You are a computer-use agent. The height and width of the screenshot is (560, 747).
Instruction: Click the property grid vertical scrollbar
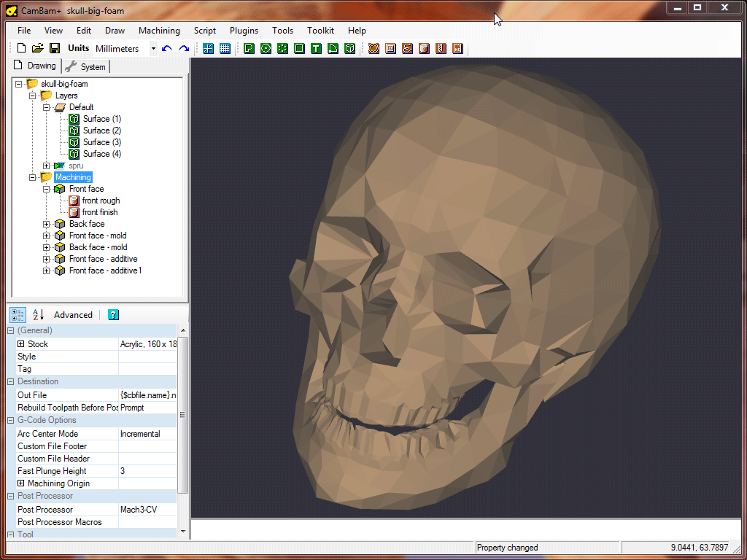coord(182,414)
